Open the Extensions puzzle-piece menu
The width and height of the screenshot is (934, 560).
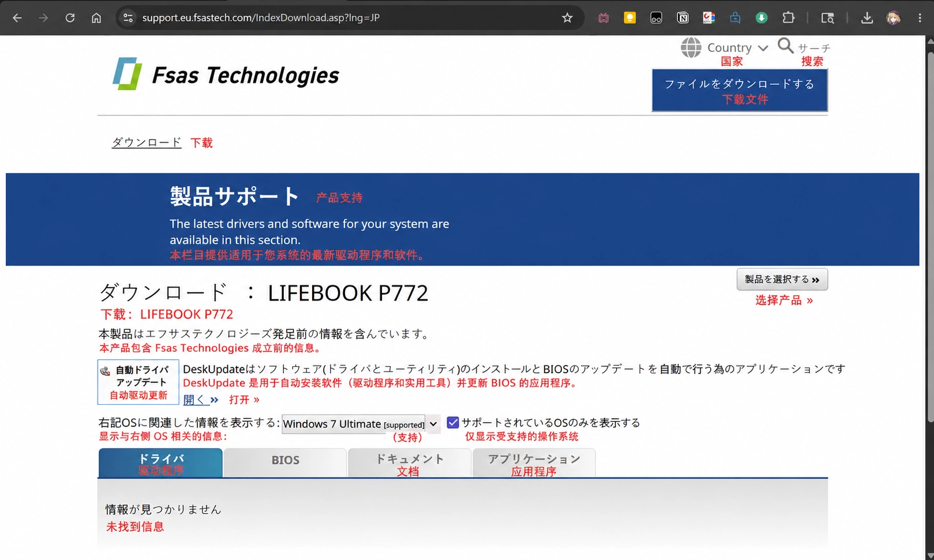pos(788,18)
